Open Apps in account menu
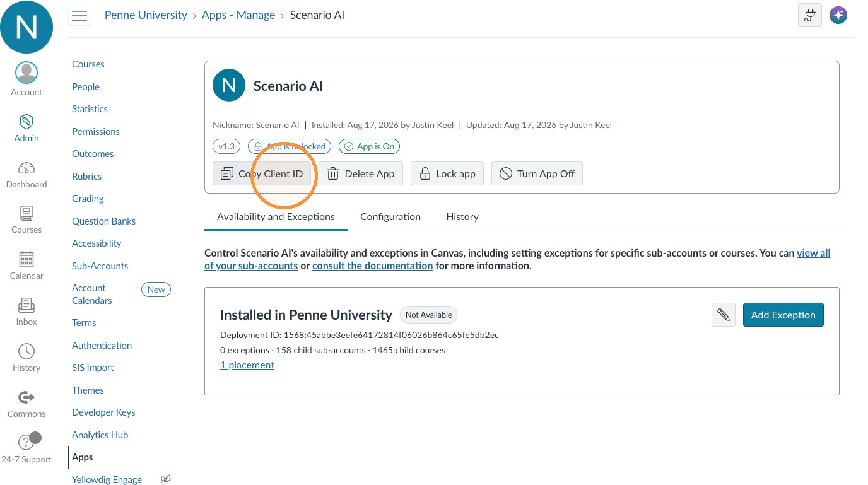 [x=82, y=457]
